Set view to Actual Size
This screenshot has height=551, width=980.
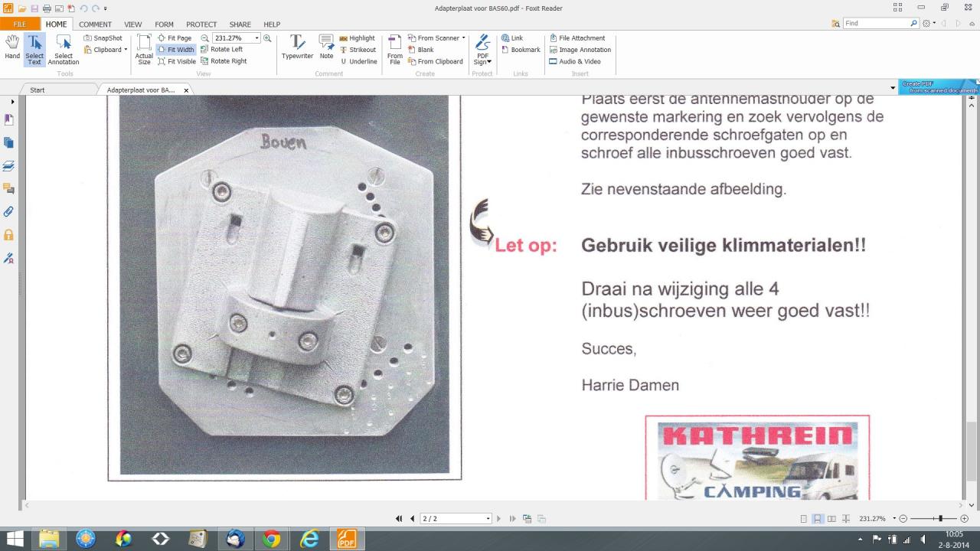pyautogui.click(x=144, y=49)
